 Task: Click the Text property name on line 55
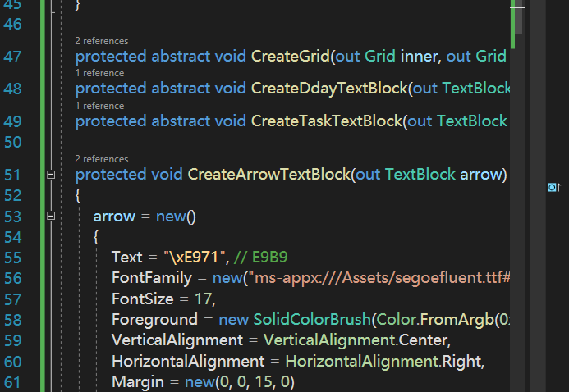127,258
